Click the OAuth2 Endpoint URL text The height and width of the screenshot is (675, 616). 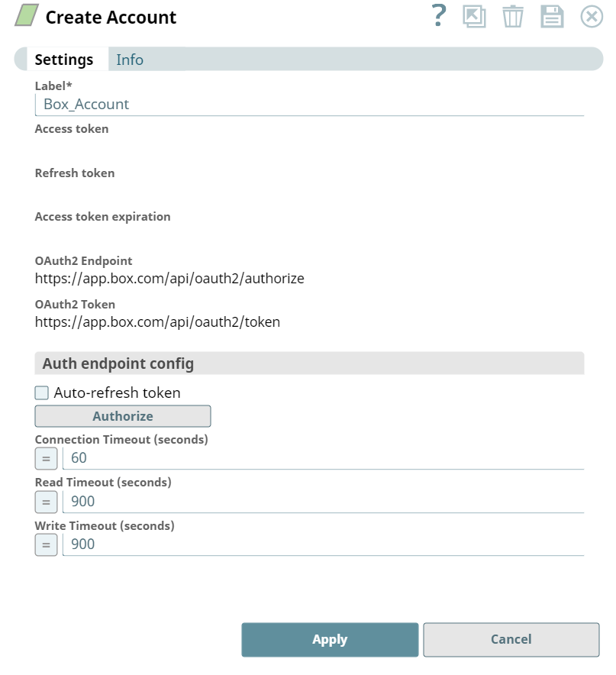(169, 278)
